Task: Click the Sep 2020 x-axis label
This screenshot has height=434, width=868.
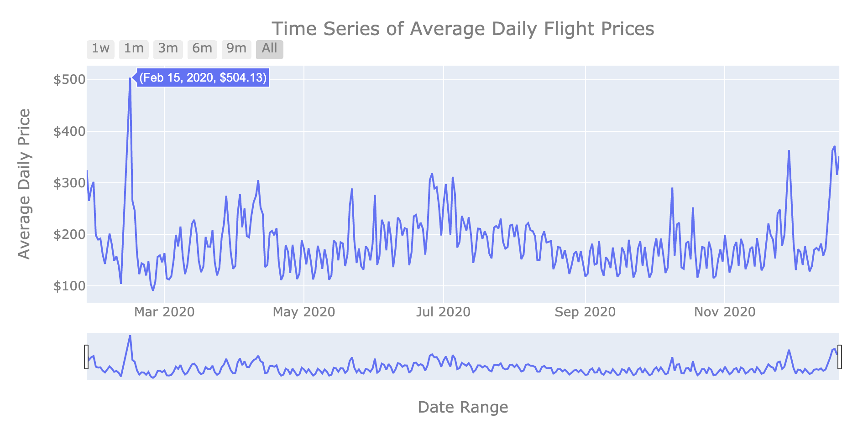Action: pos(585,312)
